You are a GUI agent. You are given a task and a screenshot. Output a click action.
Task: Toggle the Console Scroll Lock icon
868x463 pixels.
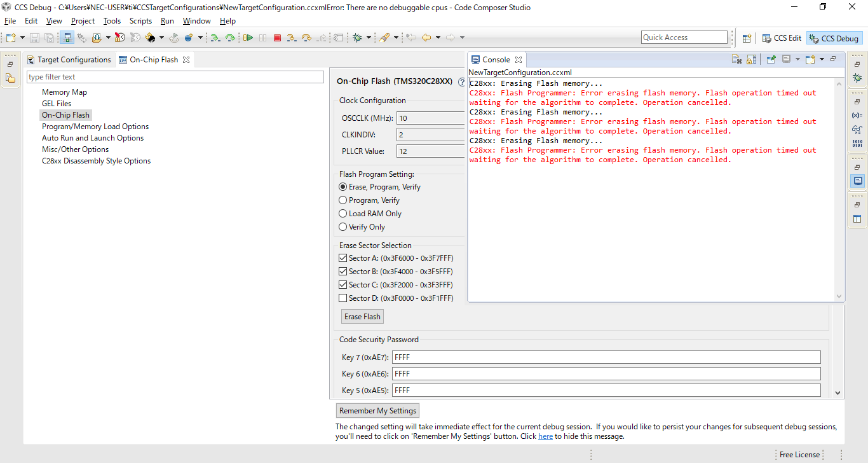tap(752, 59)
